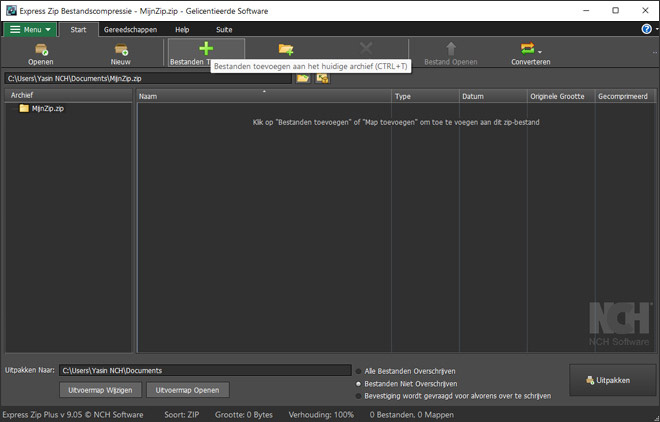Screen dimensions: 660x422
Task: Sort by the Type column header
Action: 425,96
